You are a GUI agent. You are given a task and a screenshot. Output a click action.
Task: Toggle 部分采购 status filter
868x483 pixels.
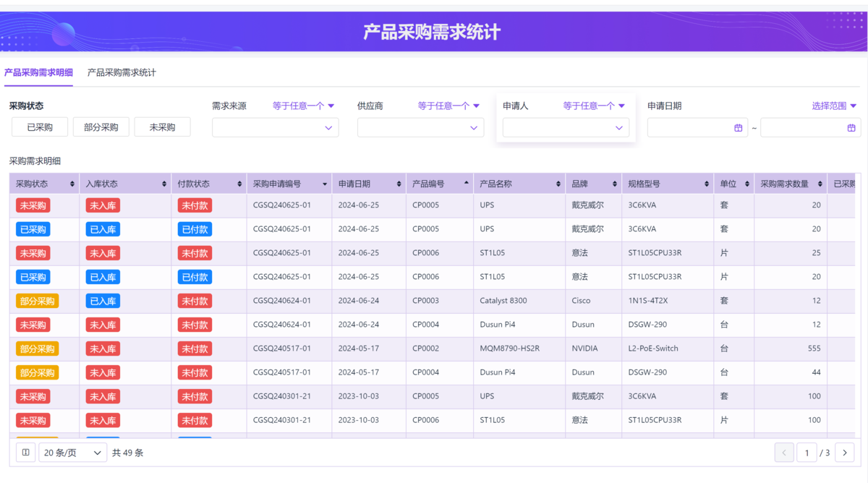(x=101, y=127)
